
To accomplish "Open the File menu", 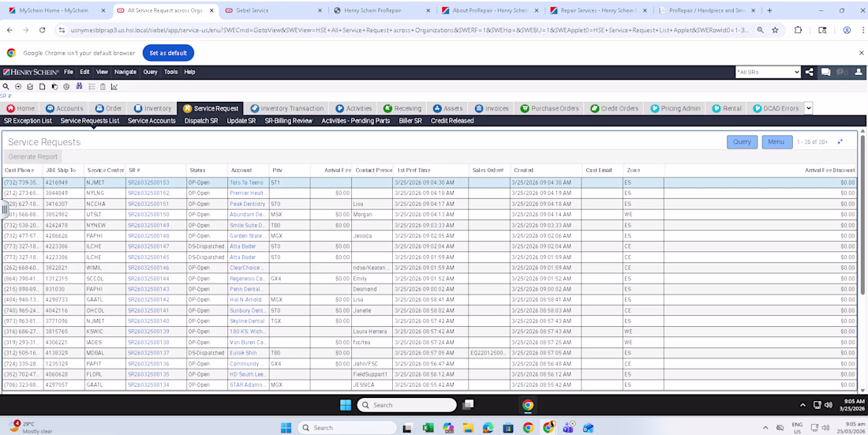I will point(68,72).
